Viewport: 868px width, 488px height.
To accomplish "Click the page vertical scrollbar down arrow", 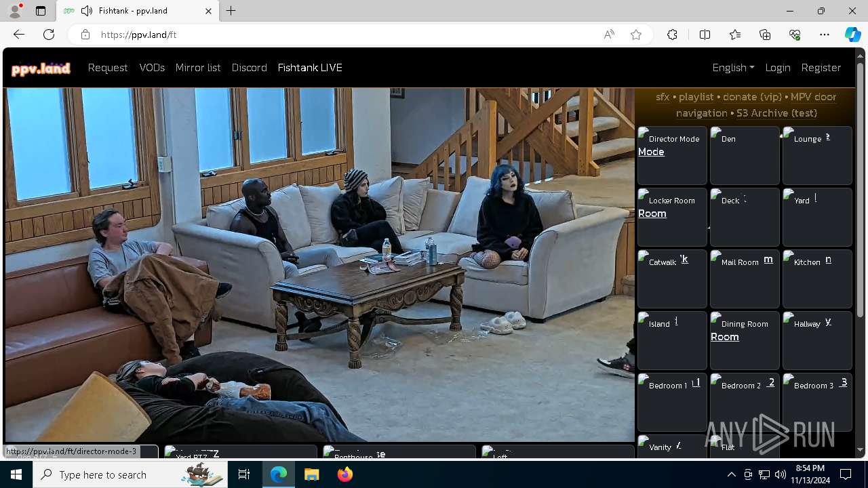I will pos(861,450).
